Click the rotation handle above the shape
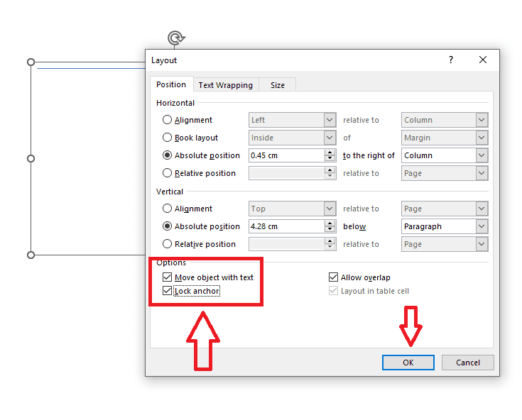This screenshot has height=420, width=522. pyautogui.click(x=175, y=38)
